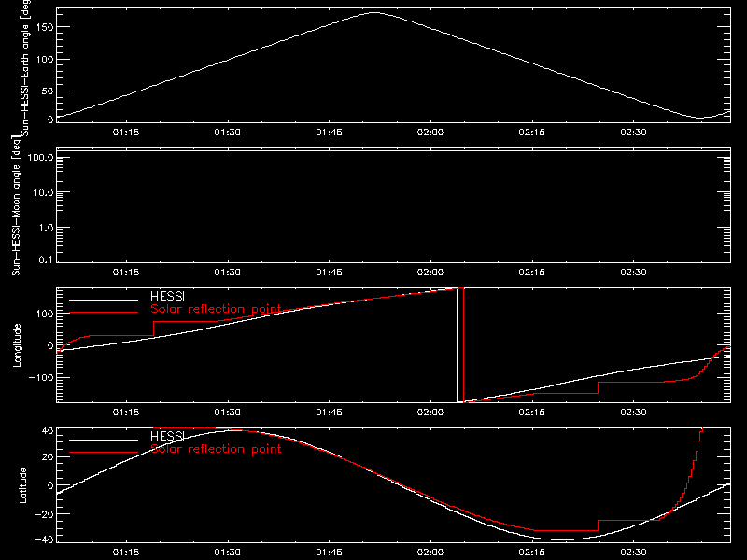Select 02:00 under the Sun-HESSI-Earth angle plot
The image size is (747, 560).
click(430, 132)
